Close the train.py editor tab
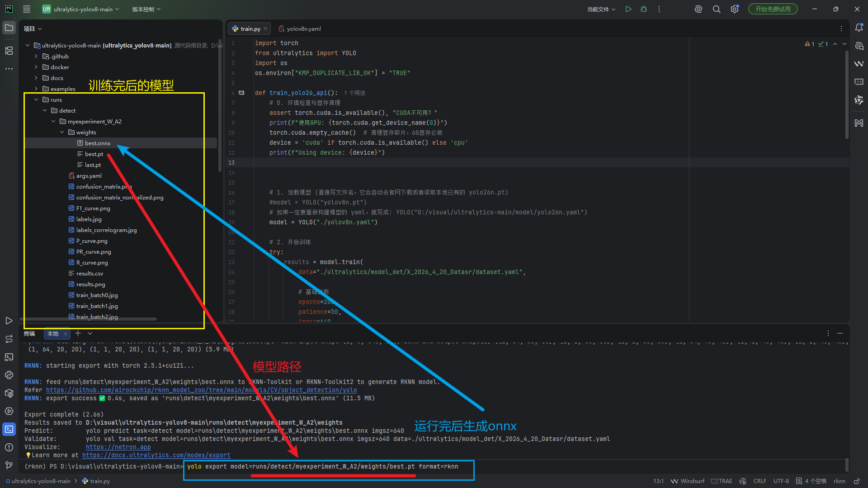 pos(265,29)
